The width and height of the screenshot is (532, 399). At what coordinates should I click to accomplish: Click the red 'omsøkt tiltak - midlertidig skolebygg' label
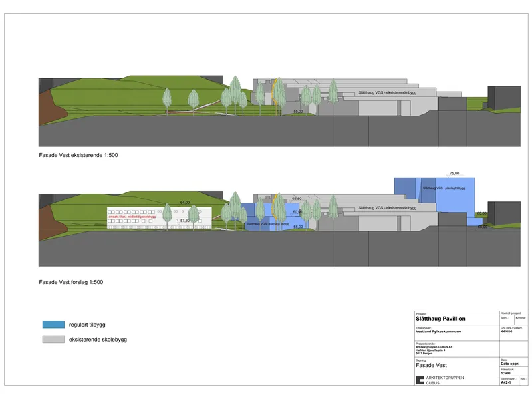tap(132, 217)
